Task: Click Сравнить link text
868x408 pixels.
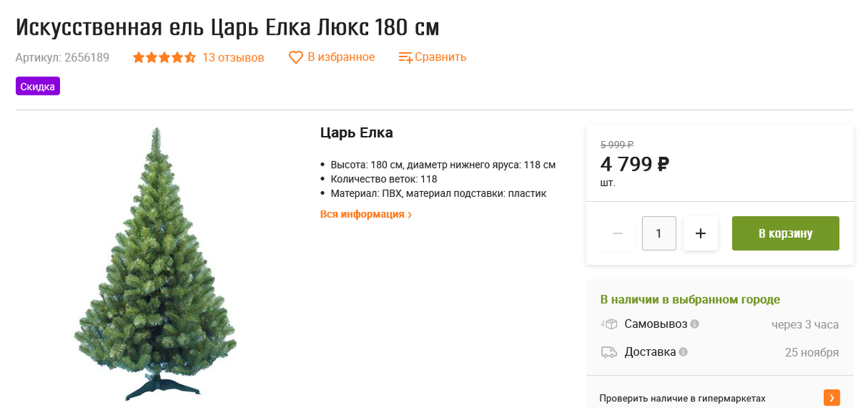Action: pyautogui.click(x=441, y=57)
